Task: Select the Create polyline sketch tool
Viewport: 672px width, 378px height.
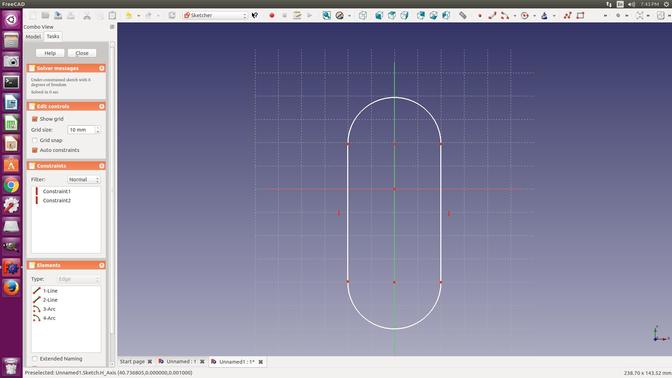Action: 567,15
